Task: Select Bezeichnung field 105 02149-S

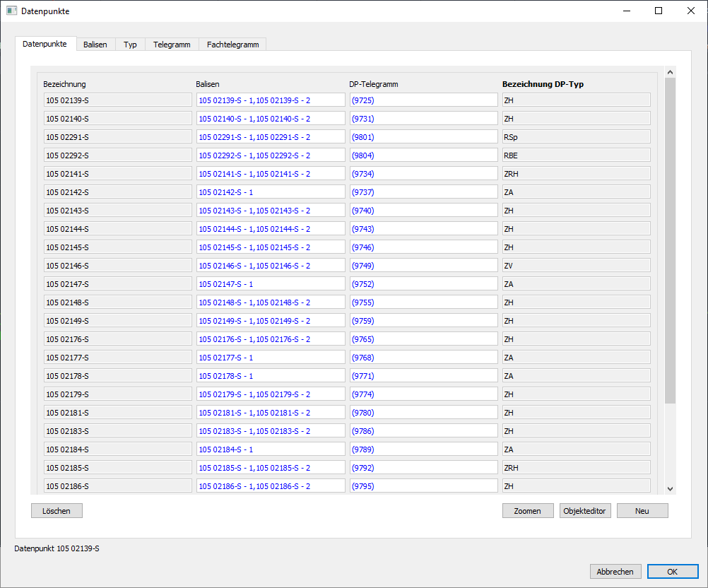Action: tap(118, 321)
